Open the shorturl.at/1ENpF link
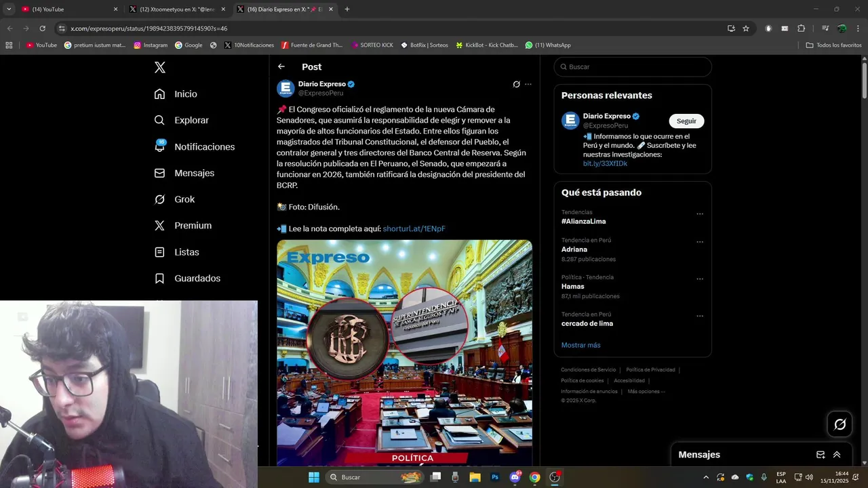This screenshot has width=868, height=488. [x=414, y=229]
